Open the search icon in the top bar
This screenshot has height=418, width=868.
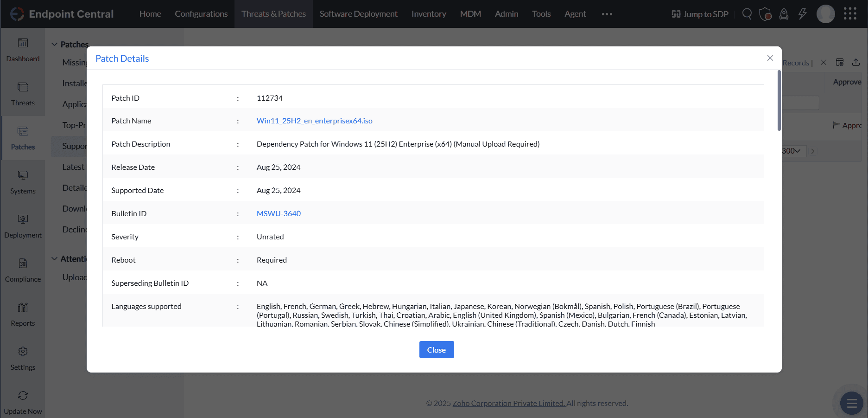(747, 14)
